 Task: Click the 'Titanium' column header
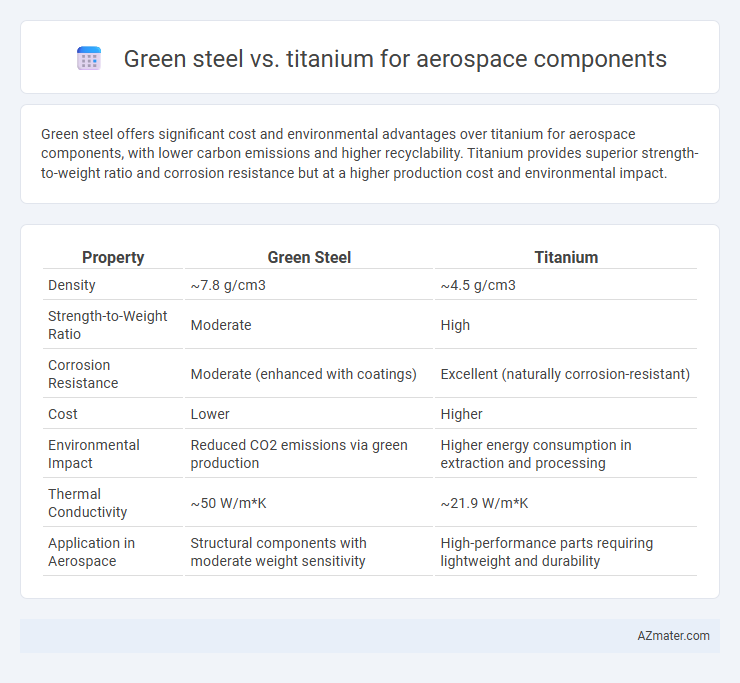pos(566,257)
